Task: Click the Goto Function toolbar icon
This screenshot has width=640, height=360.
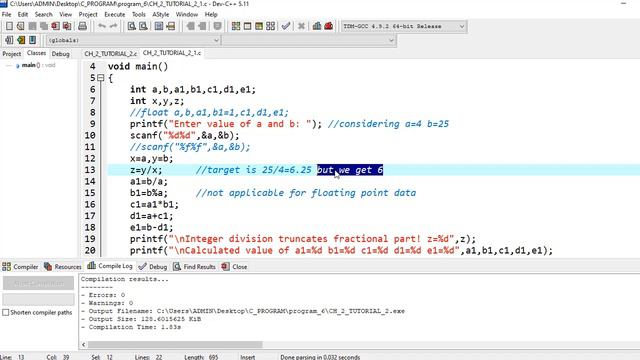Action: pos(159,27)
